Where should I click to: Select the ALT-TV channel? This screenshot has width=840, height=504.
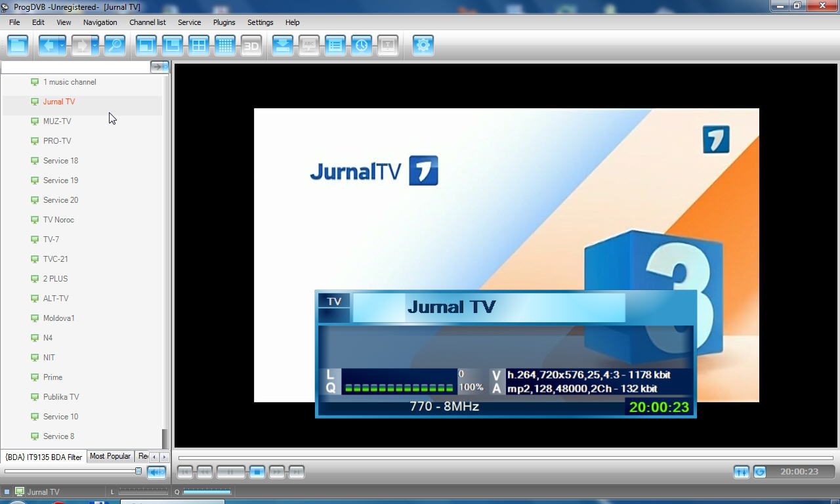[x=56, y=299]
